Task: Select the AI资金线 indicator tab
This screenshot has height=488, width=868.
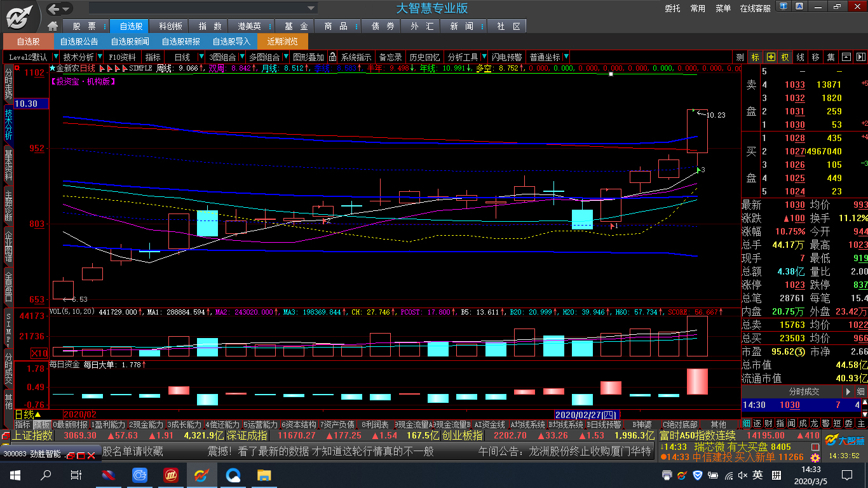Action: (490, 424)
